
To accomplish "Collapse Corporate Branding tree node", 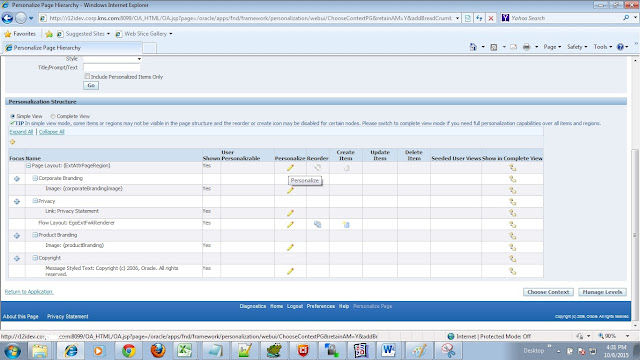I will click(35, 178).
